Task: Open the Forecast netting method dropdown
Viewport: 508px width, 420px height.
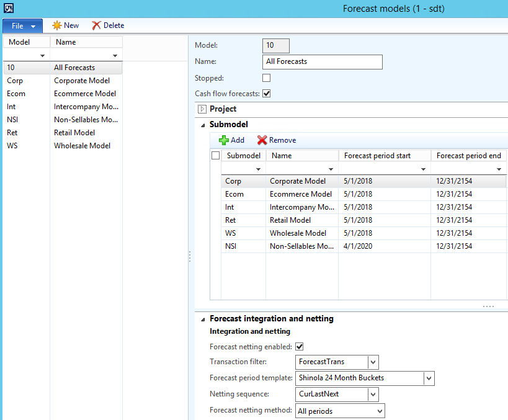Action: 379,411
